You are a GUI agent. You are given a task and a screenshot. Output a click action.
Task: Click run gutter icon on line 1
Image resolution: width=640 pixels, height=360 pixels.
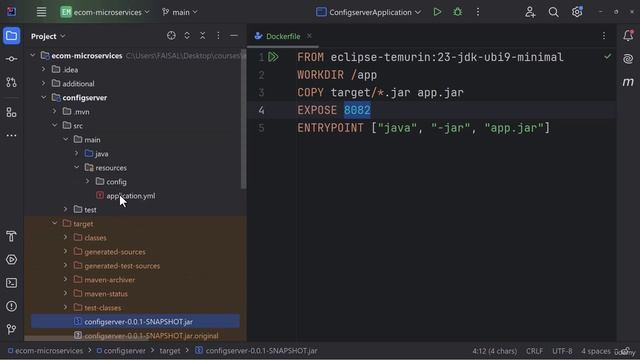(x=273, y=57)
